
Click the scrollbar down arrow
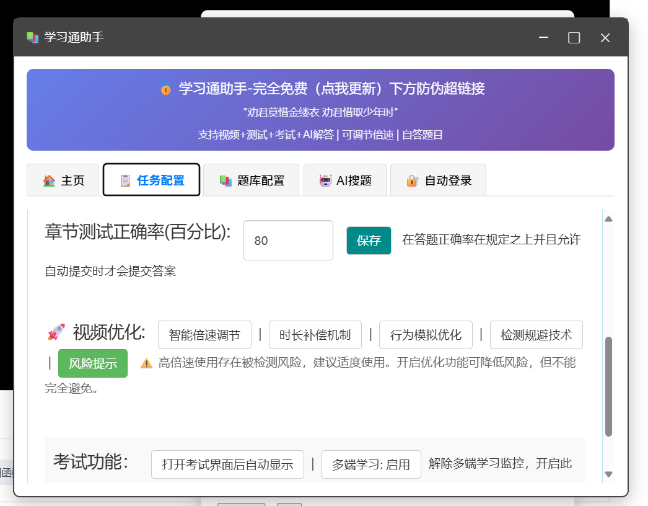608,473
